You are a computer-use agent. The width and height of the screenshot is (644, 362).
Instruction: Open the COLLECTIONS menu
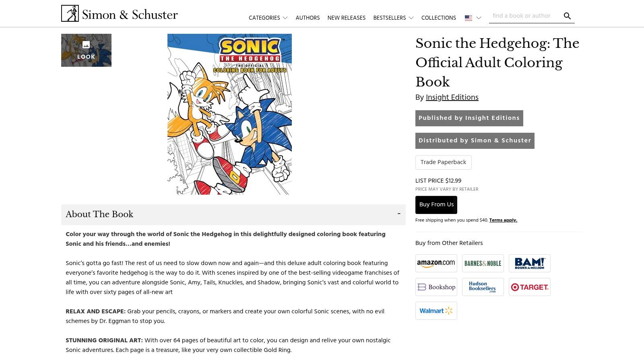pyautogui.click(x=439, y=18)
